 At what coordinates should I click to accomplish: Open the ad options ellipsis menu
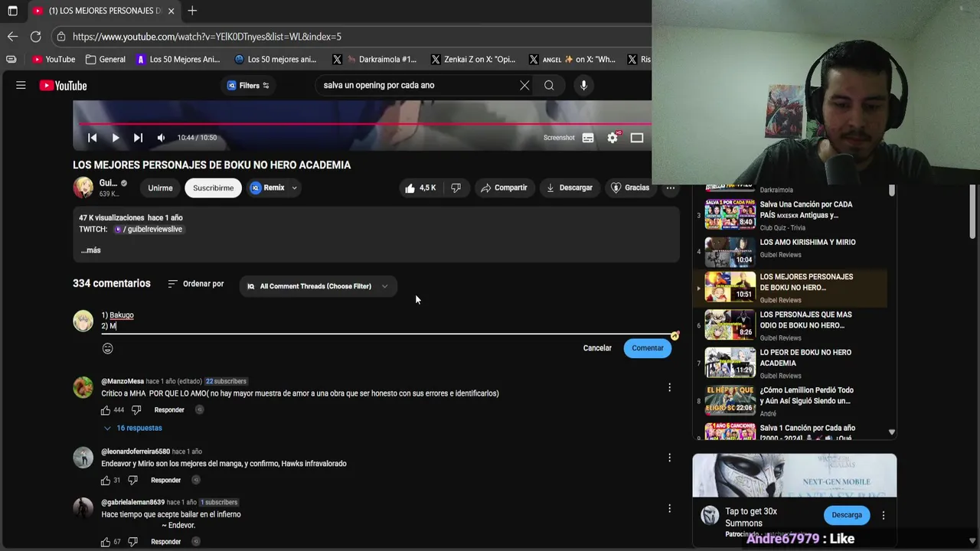pyautogui.click(x=884, y=515)
